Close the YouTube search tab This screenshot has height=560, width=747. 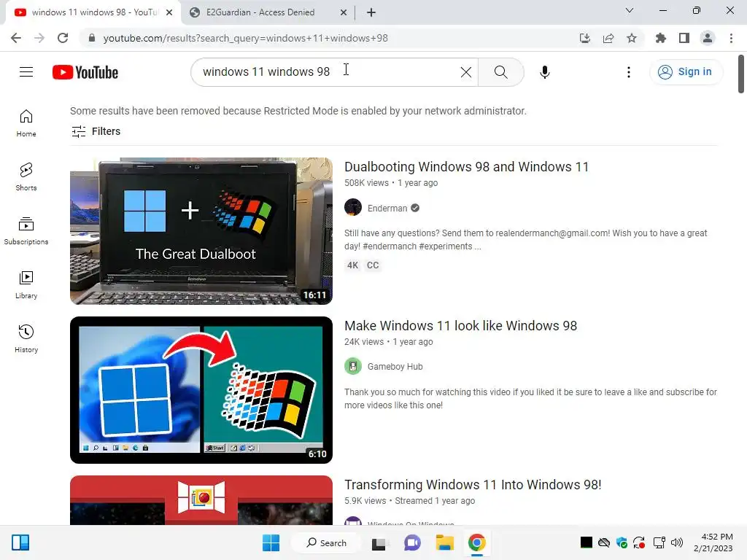point(169,13)
